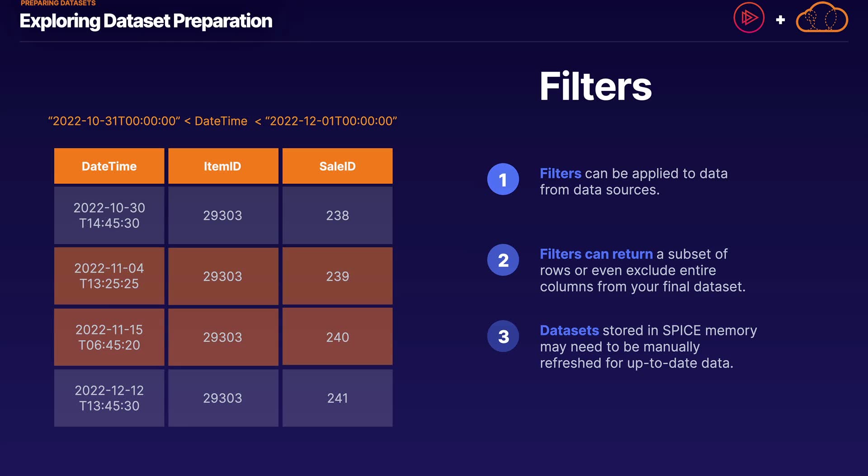
Task: Click the numbered circle 3 badge
Action: 503,336
